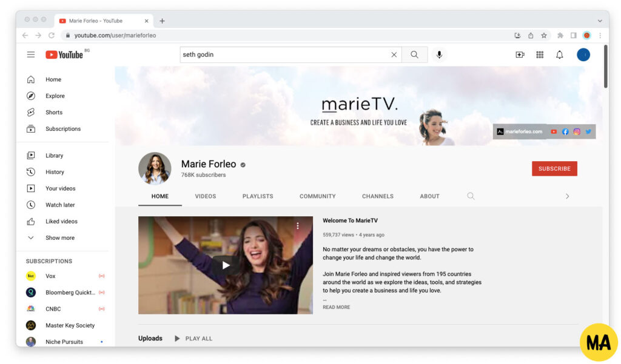Toggle the browser side panel icon
This screenshot has width=621, height=364.
click(573, 35)
